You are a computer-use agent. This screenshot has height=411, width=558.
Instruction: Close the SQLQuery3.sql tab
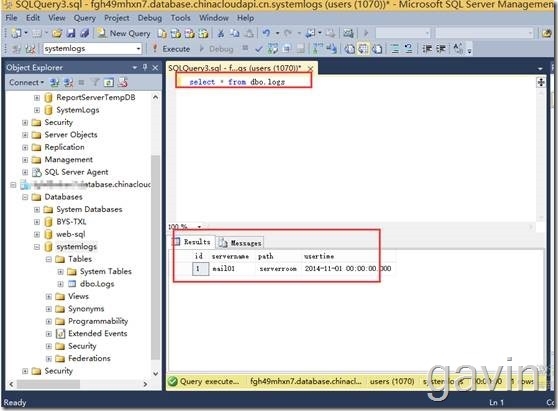click(x=311, y=68)
